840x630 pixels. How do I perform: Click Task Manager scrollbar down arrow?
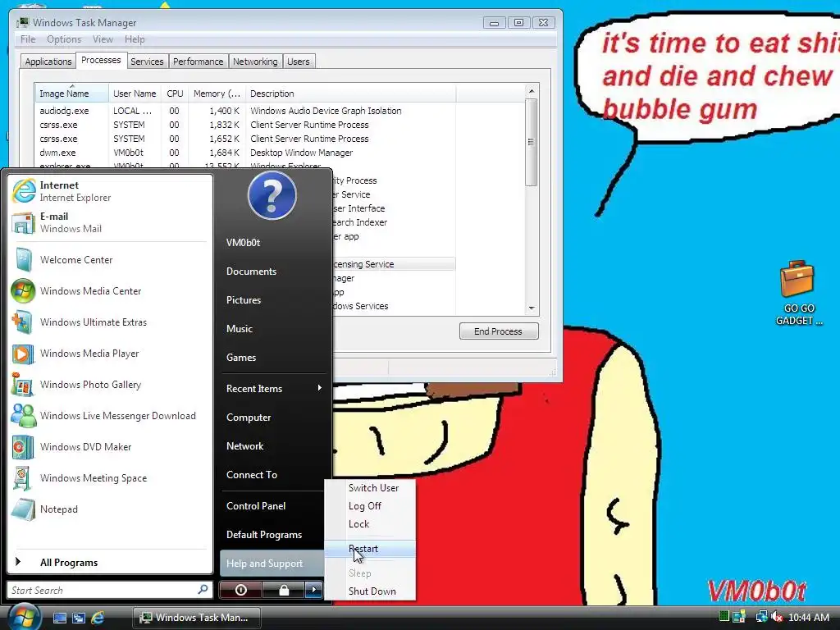[x=532, y=308]
